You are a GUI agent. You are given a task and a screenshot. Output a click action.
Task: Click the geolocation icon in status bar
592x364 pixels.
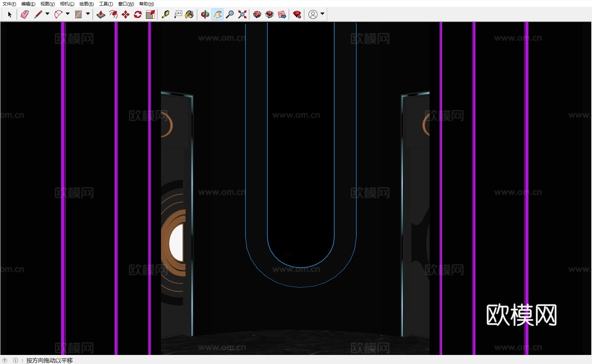5,360
